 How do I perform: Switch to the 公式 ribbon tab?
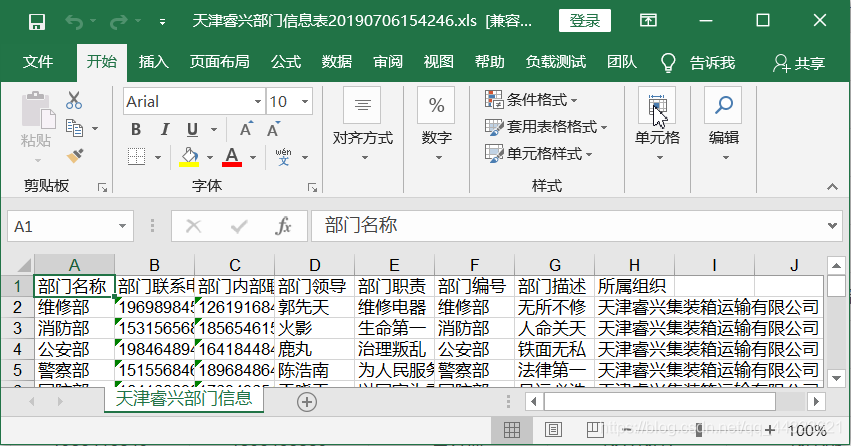pyautogui.click(x=286, y=62)
